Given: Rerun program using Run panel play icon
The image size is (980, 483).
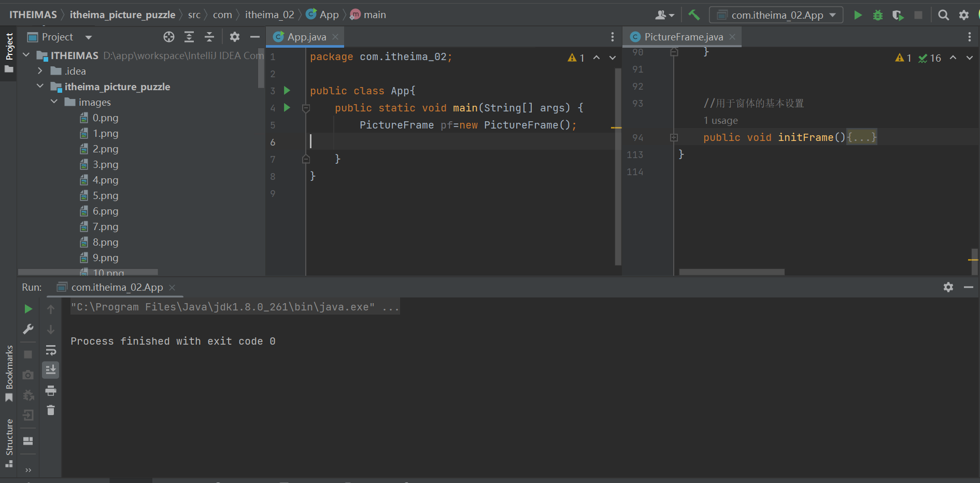Looking at the screenshot, I should (29, 309).
